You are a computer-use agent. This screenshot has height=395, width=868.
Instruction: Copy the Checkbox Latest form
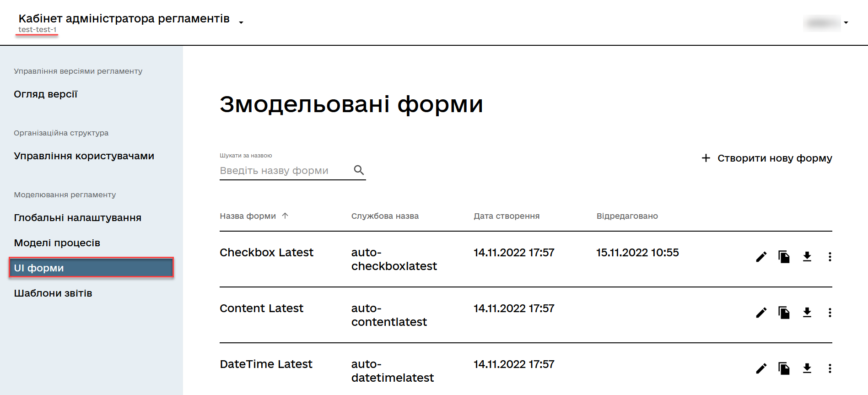tap(784, 257)
